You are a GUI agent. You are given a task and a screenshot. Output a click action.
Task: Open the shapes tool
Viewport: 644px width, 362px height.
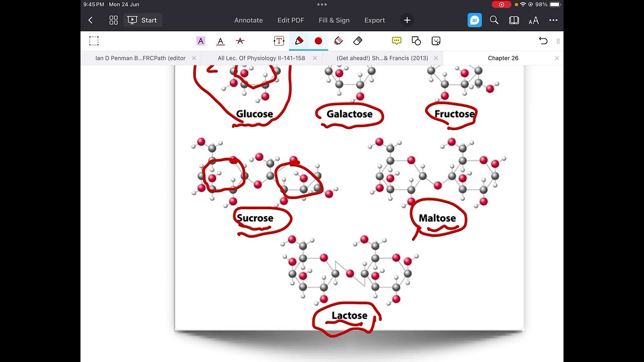pyautogui.click(x=416, y=41)
